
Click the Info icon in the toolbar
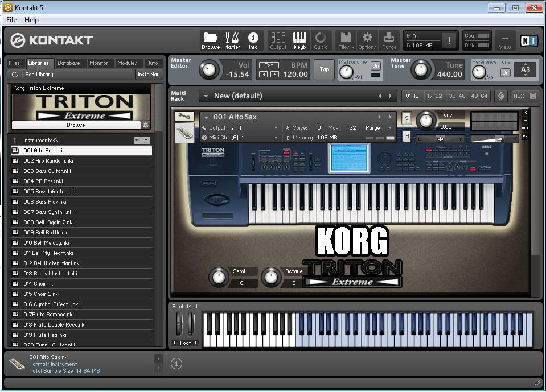(253, 37)
